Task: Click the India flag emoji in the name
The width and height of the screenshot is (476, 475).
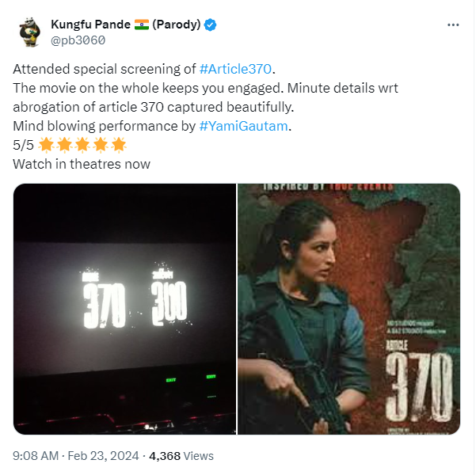Action: pos(142,25)
